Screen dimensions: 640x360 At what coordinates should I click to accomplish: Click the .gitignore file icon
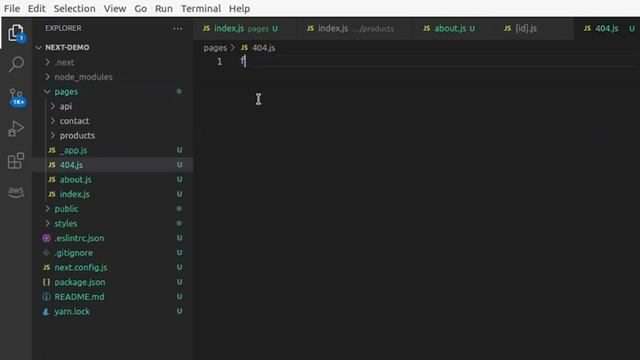point(47,253)
